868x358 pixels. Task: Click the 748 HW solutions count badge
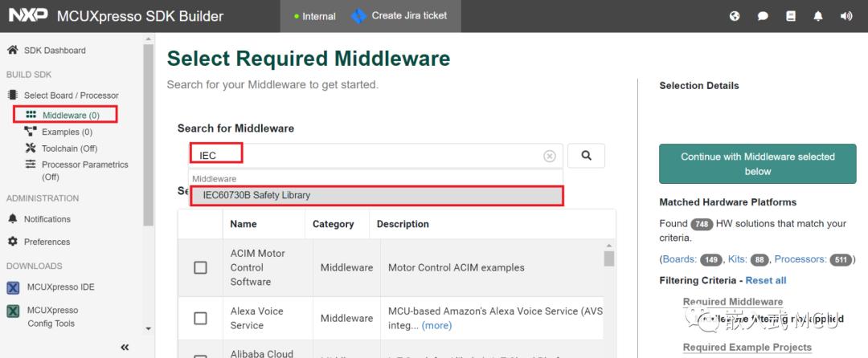click(x=702, y=224)
